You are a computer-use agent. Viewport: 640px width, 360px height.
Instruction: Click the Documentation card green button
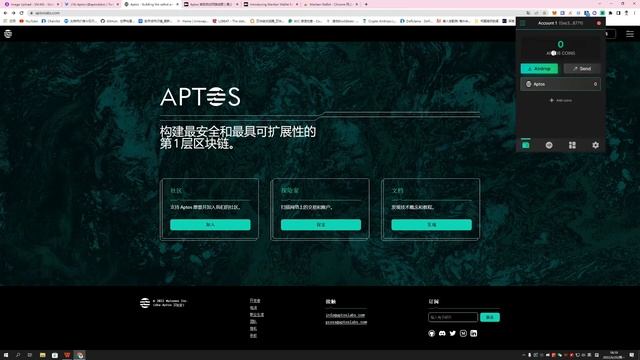pos(431,225)
